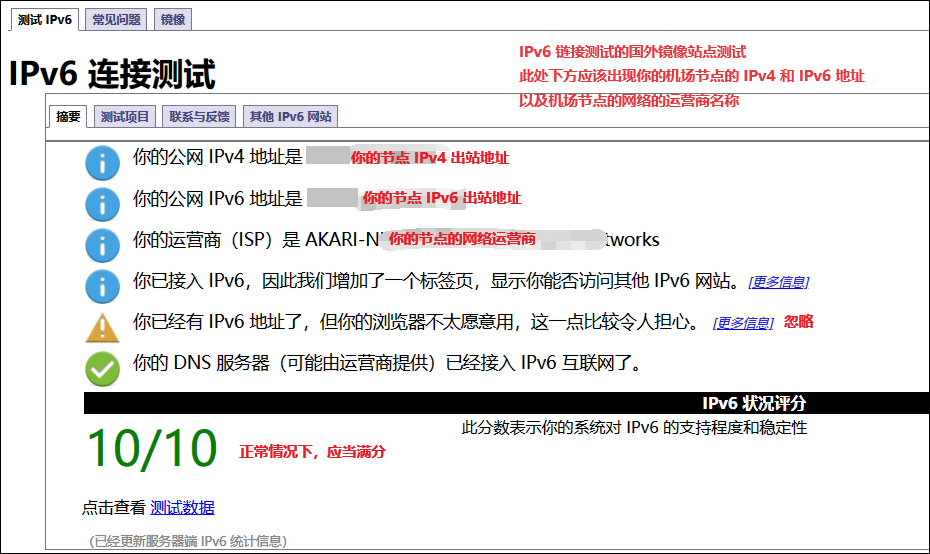The height and width of the screenshot is (554, 930).
Task: Switch to the 测试项目 sub-tab
Action: pos(125,116)
